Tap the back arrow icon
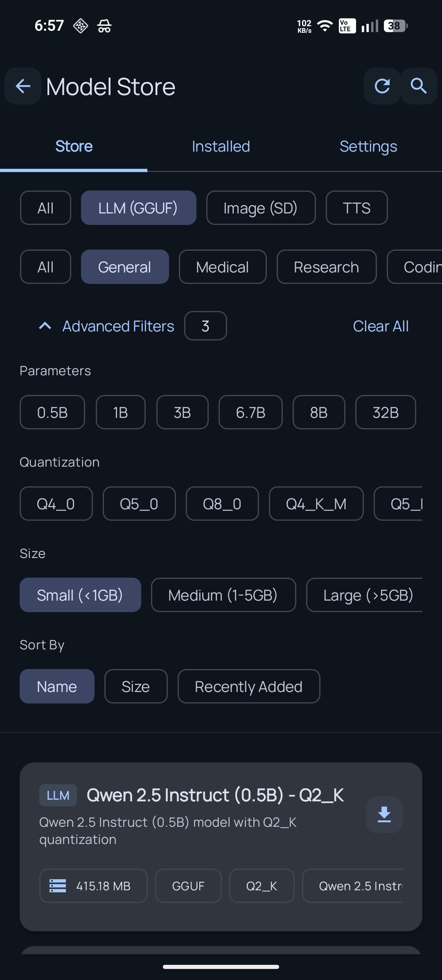Image resolution: width=442 pixels, height=980 pixels. 23,86
